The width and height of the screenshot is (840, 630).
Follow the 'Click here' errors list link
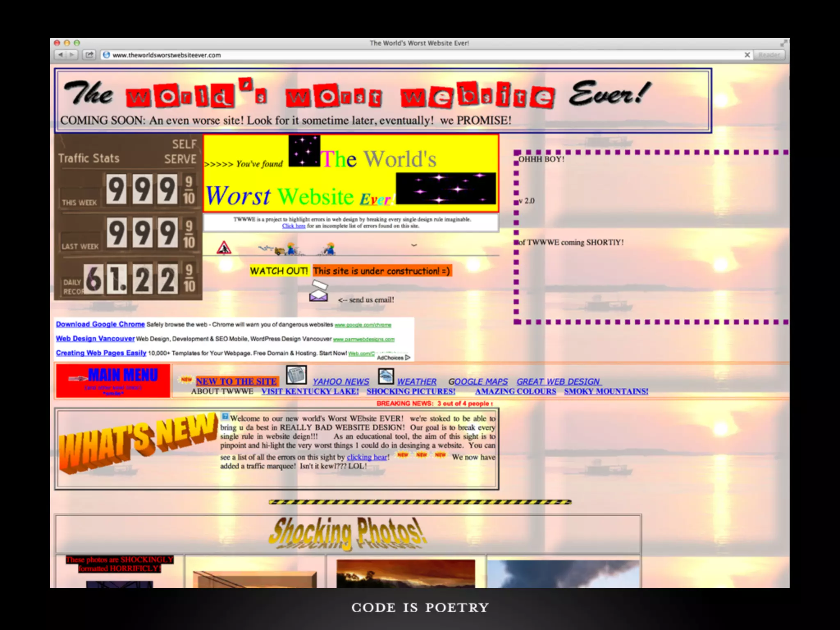pyautogui.click(x=294, y=226)
